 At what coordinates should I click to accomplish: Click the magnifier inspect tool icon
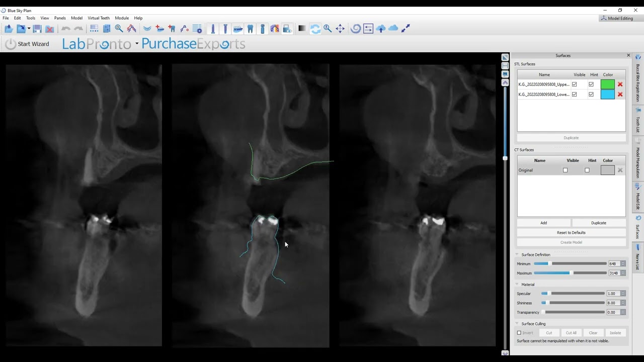tap(119, 29)
